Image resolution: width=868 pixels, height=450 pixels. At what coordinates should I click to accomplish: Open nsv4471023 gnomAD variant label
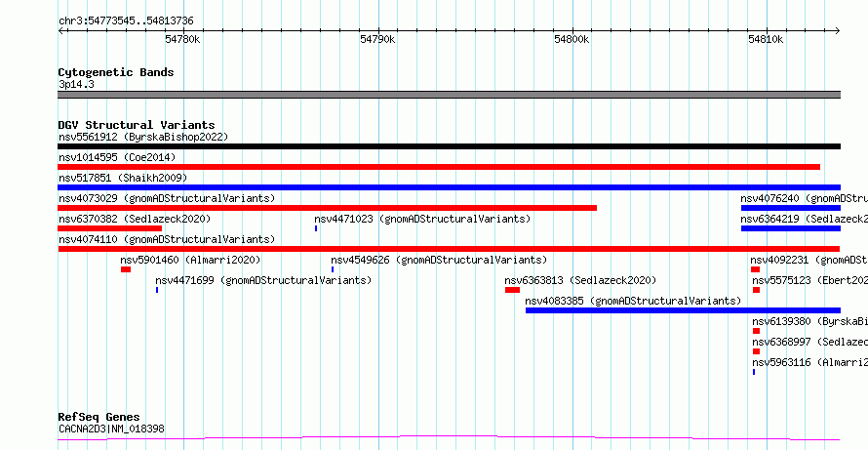[x=422, y=219]
